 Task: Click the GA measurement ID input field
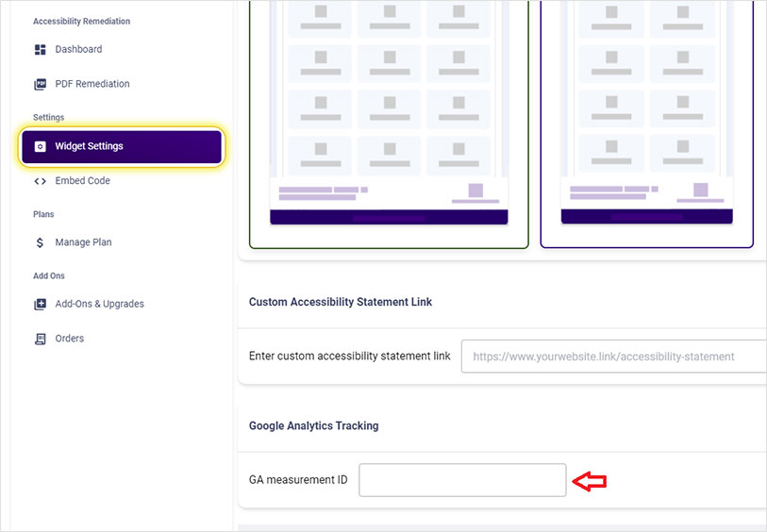[x=462, y=480]
